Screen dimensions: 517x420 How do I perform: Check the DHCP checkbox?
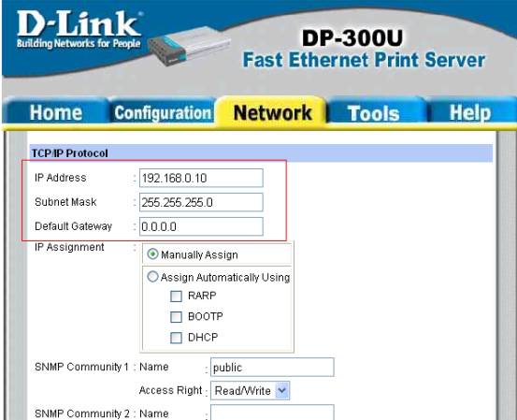176,338
